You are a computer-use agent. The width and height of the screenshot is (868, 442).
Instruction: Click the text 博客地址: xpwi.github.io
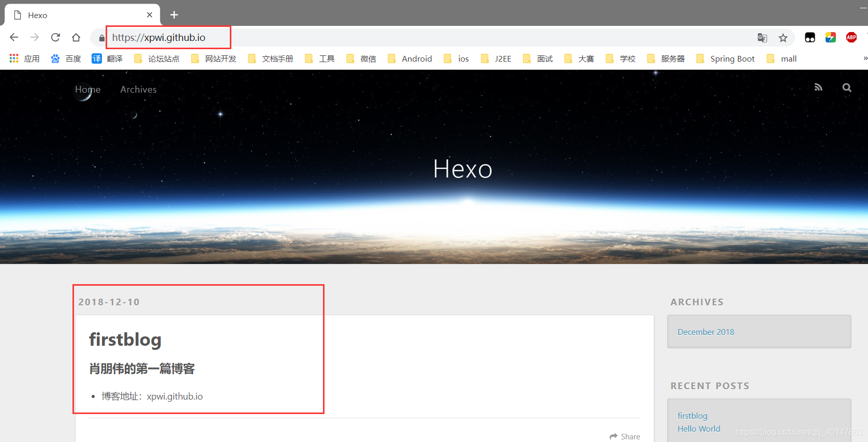[x=152, y=396]
